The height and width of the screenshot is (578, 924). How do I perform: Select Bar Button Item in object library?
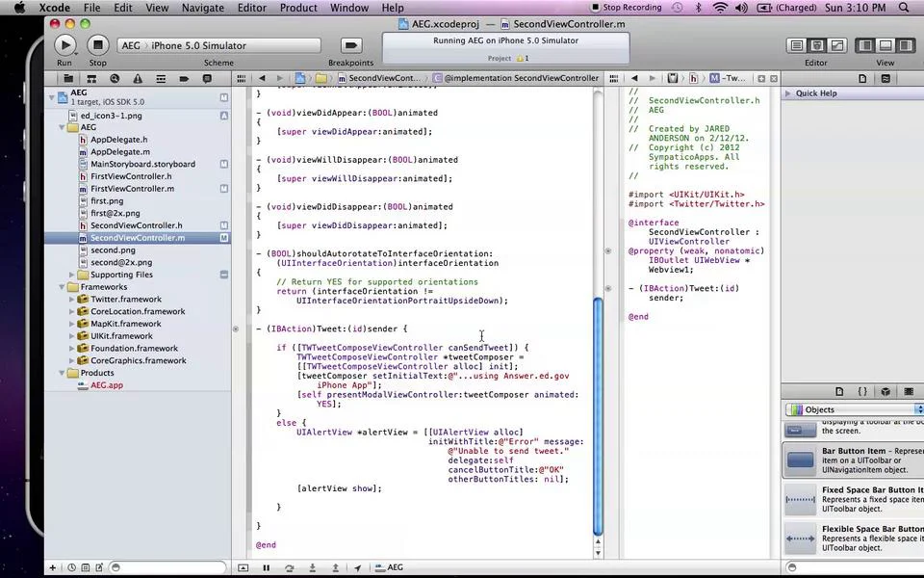pyautogui.click(x=854, y=460)
